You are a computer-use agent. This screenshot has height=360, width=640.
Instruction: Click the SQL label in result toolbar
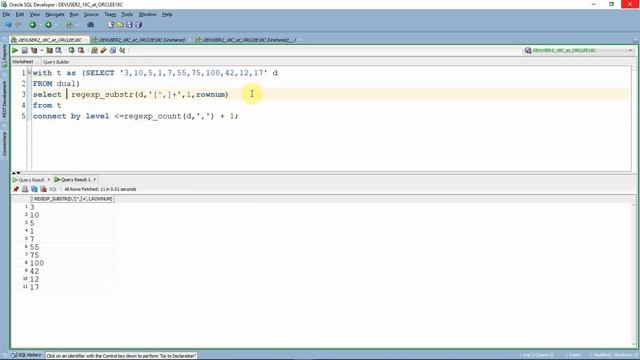click(53, 189)
